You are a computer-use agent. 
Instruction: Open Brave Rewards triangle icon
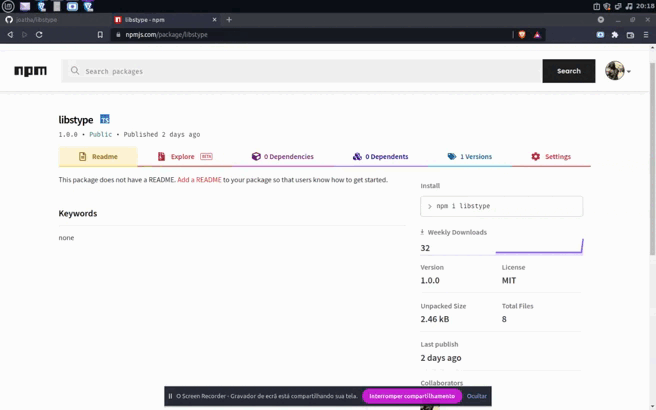537,35
